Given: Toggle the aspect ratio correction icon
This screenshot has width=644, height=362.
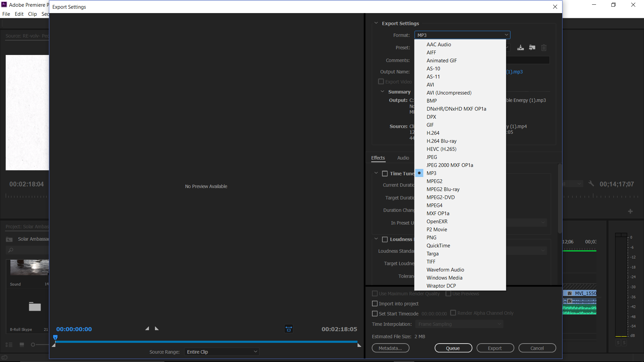Looking at the screenshot, I should pos(288,329).
